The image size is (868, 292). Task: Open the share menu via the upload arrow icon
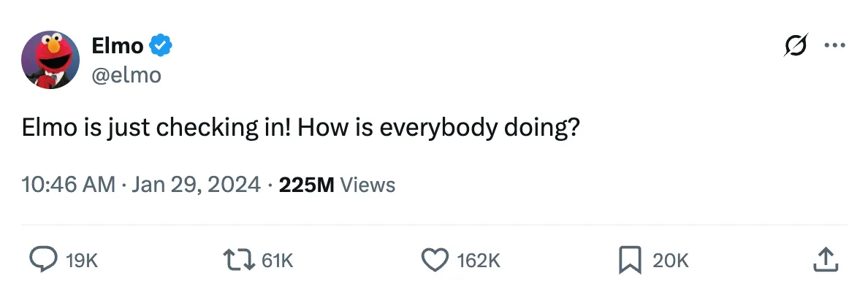pyautogui.click(x=824, y=259)
